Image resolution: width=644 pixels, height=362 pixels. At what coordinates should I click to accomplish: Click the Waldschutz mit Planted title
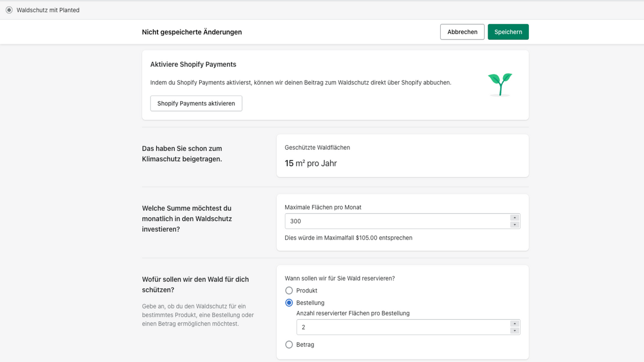[x=48, y=10]
